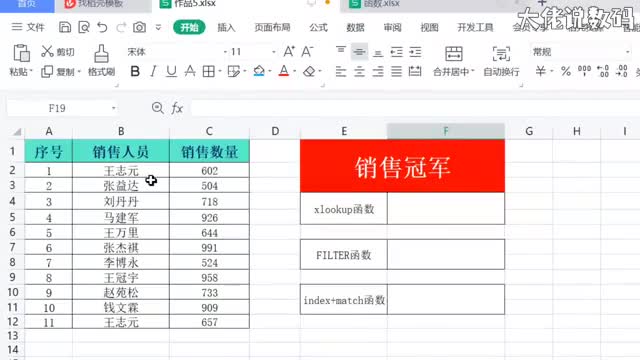Click the Paste clipboard icon
The width and height of the screenshot is (640, 360).
click(x=21, y=53)
